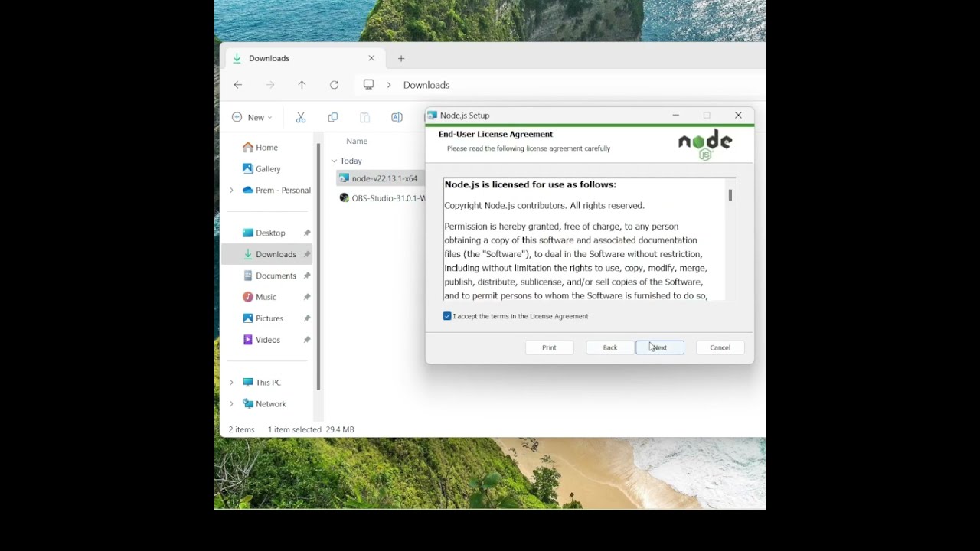Click the Node.js Setup title bar icon
980x551 pixels.
pos(433,116)
